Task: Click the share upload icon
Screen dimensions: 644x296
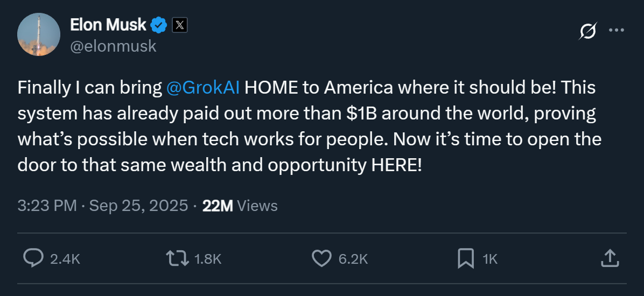Action: tap(608, 259)
